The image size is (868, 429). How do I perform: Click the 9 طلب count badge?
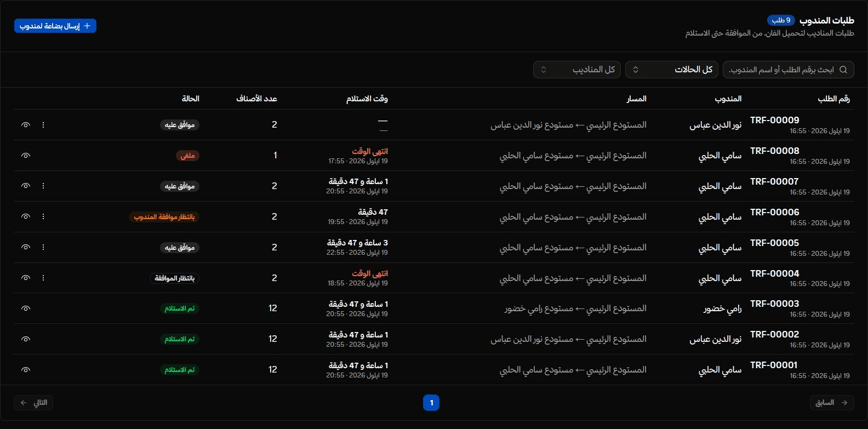point(781,20)
